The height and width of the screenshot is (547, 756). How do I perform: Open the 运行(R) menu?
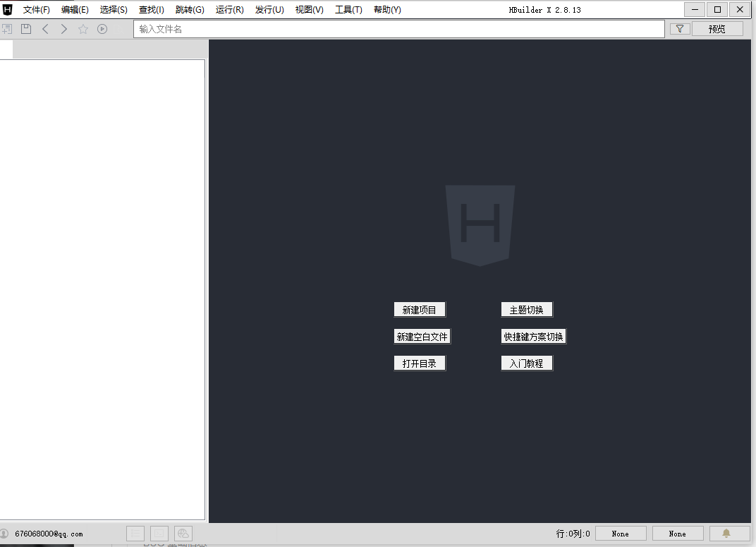point(229,10)
